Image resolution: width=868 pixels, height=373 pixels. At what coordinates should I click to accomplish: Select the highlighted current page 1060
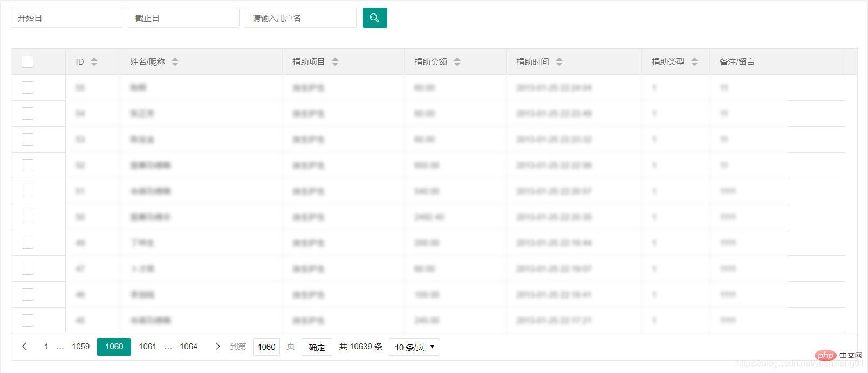coord(114,347)
